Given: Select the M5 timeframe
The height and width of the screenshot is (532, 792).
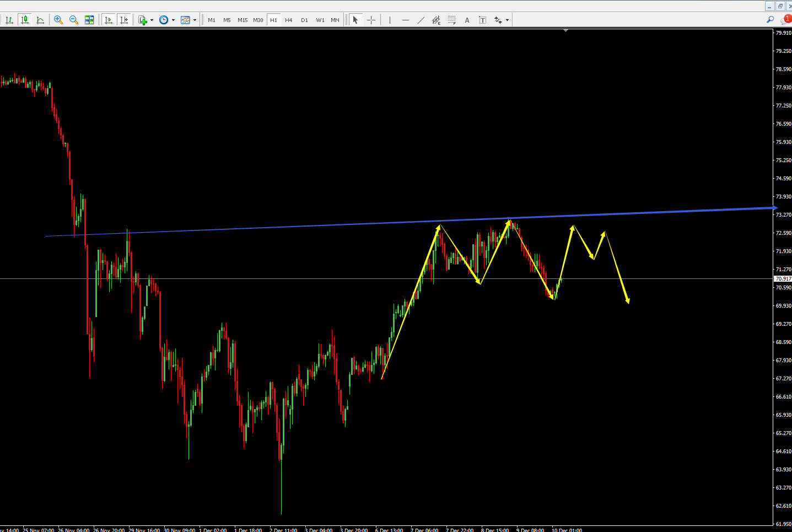Looking at the screenshot, I should click(x=227, y=20).
